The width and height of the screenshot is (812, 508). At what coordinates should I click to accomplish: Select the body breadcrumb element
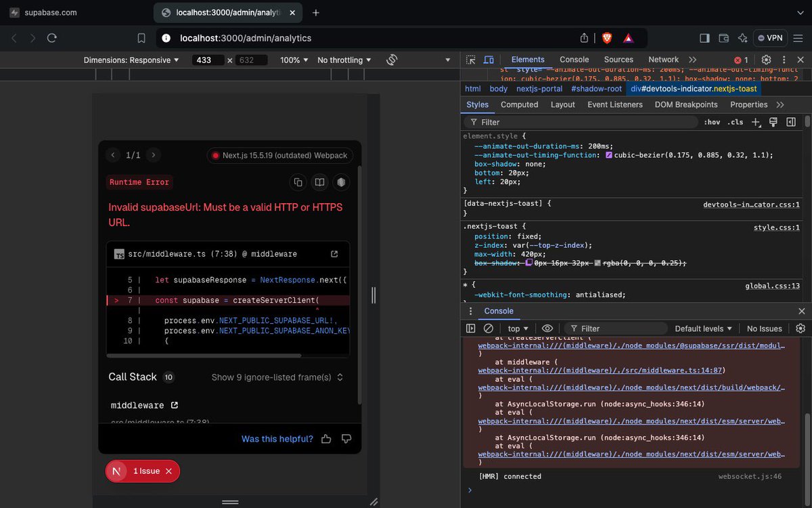click(498, 89)
